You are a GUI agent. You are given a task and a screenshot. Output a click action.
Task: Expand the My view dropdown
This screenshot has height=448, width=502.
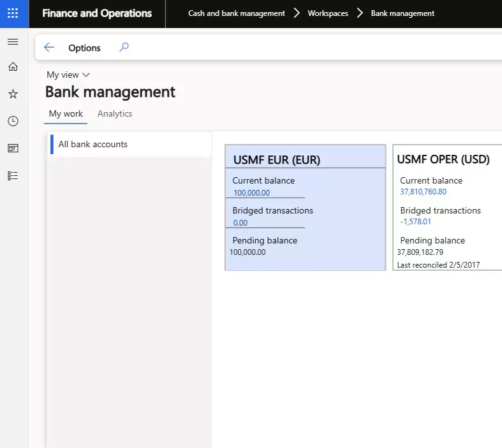68,75
